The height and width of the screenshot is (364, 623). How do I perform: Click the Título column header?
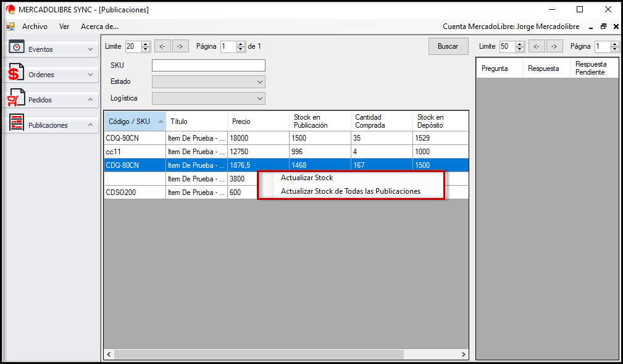tap(197, 122)
